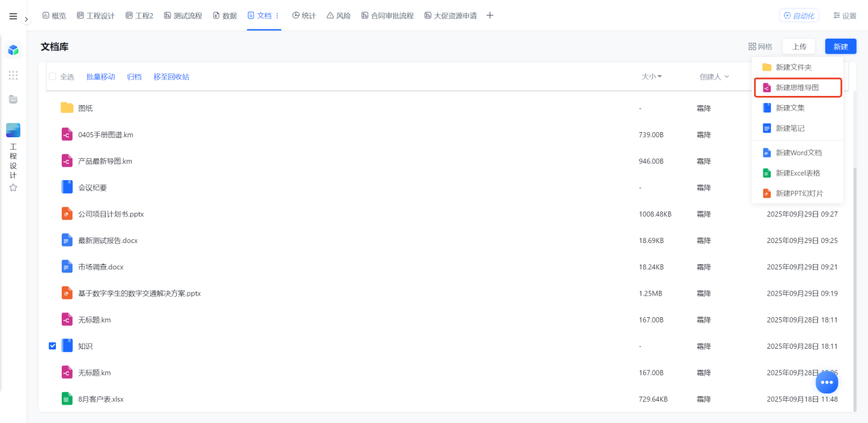This screenshot has width=868, height=423.
Task: Click the Word icon of 市场调查.docx
Action: click(x=66, y=267)
